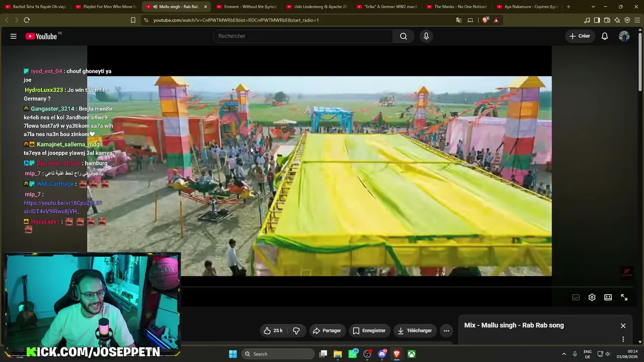Open YouTube notifications bell

point(605,36)
